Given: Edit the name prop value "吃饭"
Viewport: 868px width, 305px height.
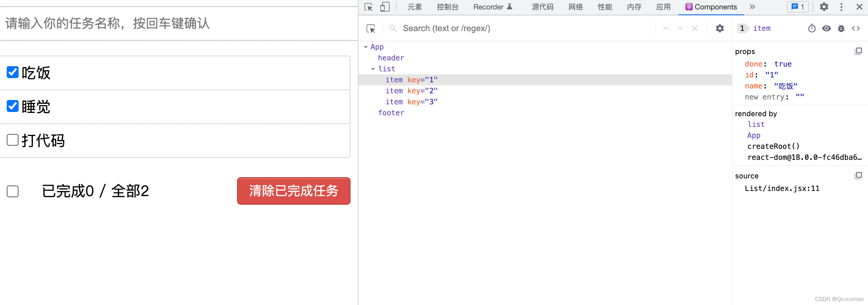Looking at the screenshot, I should click(x=785, y=86).
